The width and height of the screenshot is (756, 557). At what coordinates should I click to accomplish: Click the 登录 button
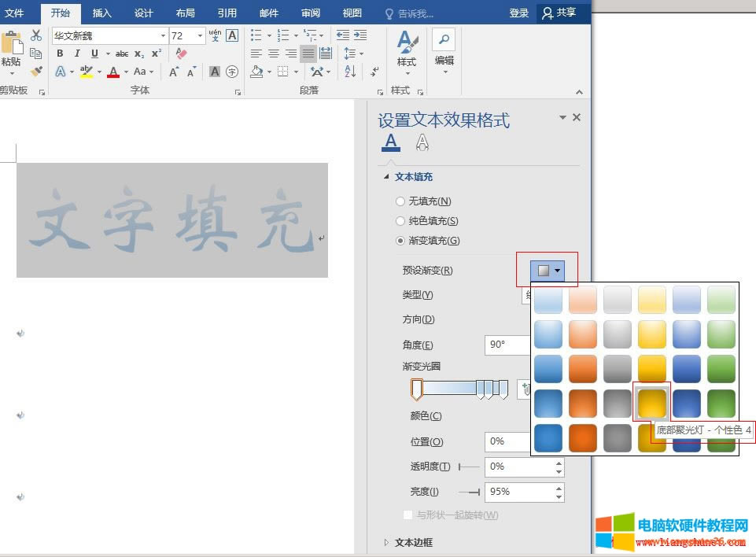[x=518, y=13]
